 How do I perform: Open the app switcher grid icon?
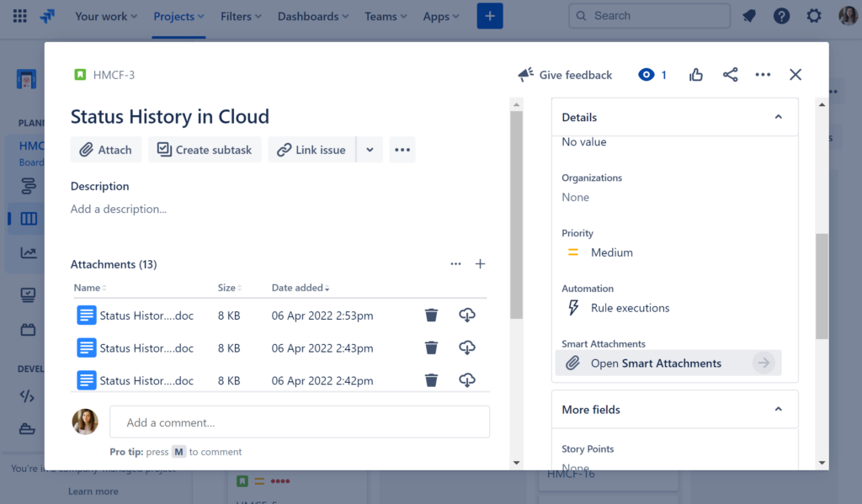(x=19, y=15)
